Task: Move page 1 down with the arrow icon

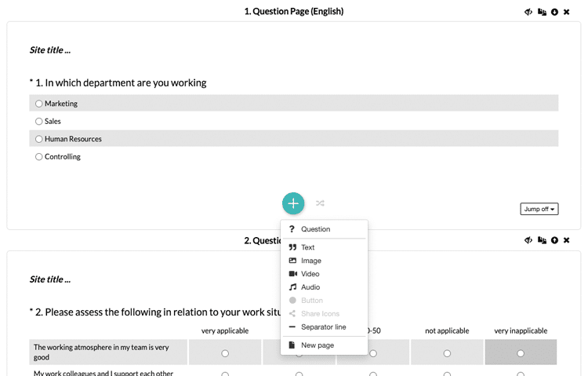Action: 554,12
